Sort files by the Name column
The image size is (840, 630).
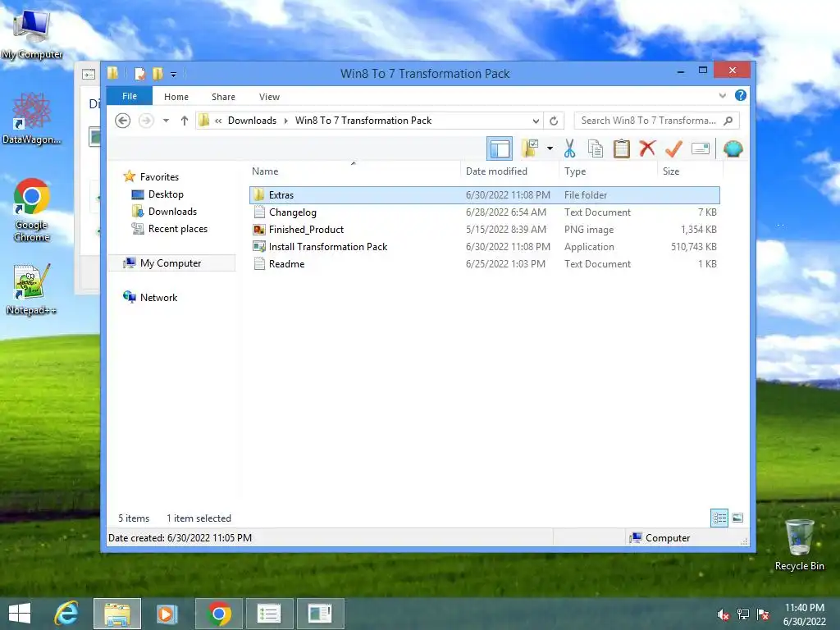tap(354, 171)
